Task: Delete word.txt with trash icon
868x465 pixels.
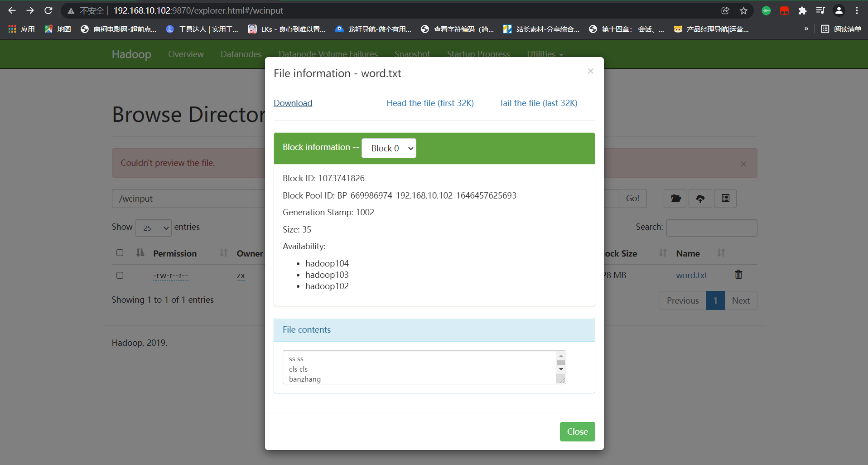Action: tap(738, 274)
